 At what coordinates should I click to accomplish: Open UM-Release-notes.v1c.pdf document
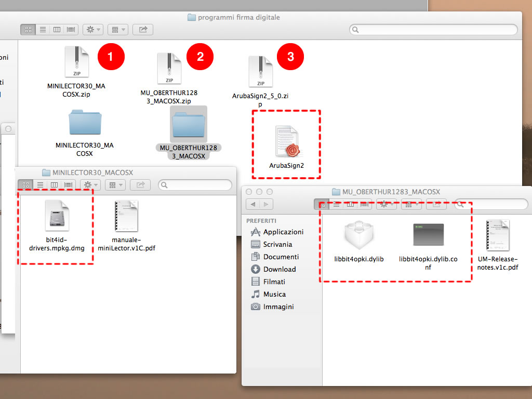pyautogui.click(x=498, y=235)
